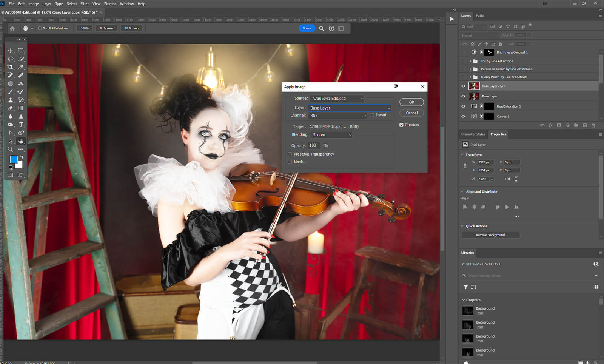Select the Eraser tool
The image size is (604, 364).
tap(11, 108)
